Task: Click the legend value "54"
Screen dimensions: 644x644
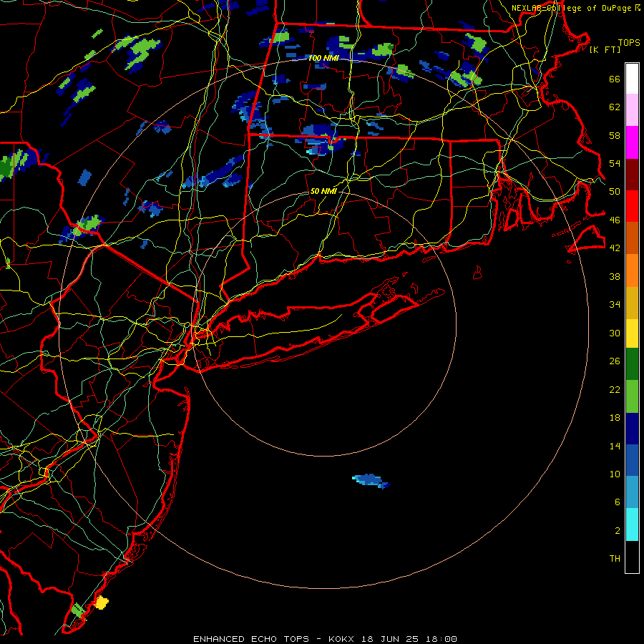Action: click(x=615, y=164)
